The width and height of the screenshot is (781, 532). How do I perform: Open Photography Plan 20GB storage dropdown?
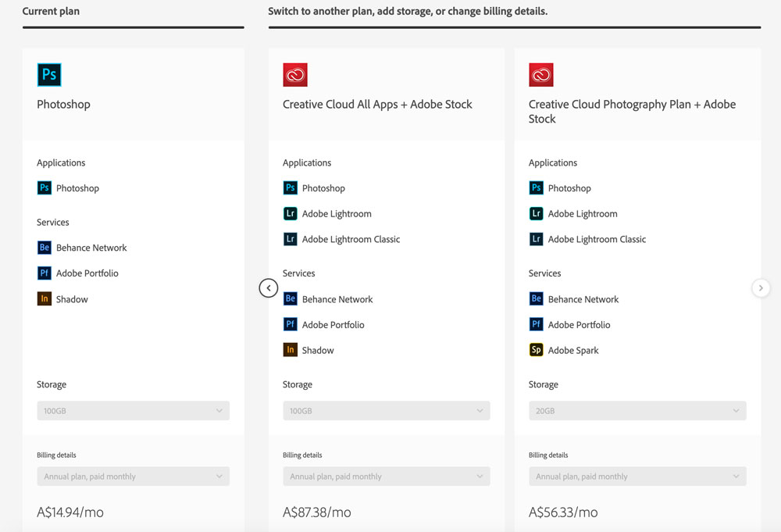click(x=637, y=411)
